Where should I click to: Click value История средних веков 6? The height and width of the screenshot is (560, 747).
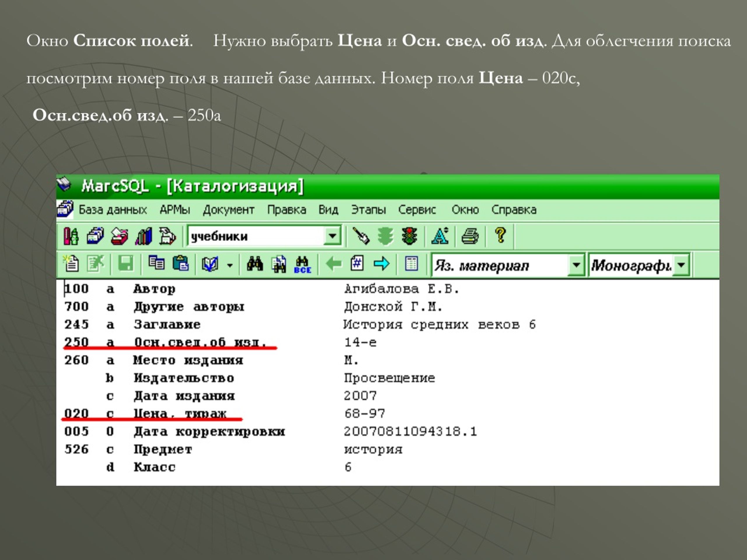[440, 325]
